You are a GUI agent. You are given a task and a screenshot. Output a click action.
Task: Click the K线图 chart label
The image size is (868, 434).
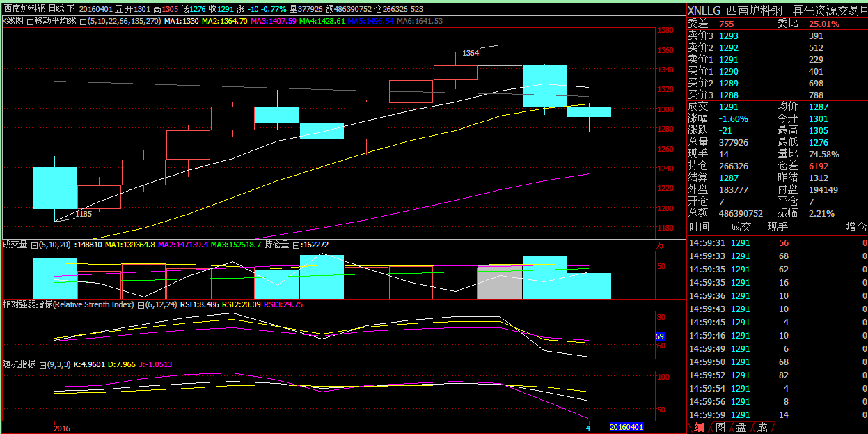13,22
